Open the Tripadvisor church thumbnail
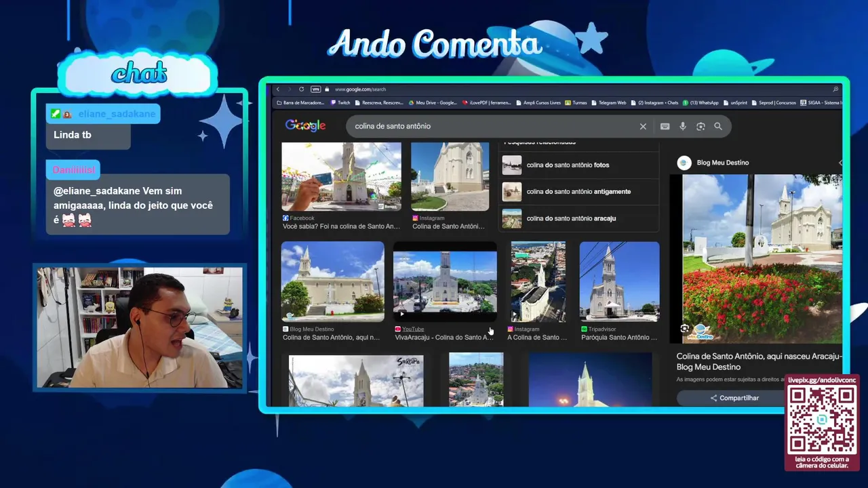 tap(619, 281)
